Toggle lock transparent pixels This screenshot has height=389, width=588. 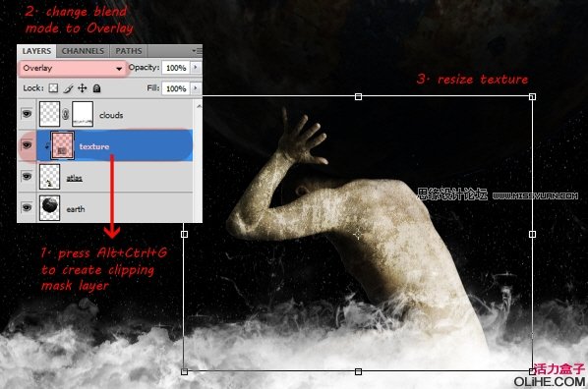(x=54, y=88)
